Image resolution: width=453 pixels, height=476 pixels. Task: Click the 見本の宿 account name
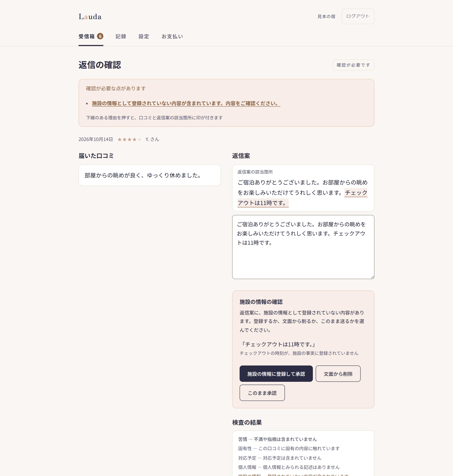[x=326, y=16]
